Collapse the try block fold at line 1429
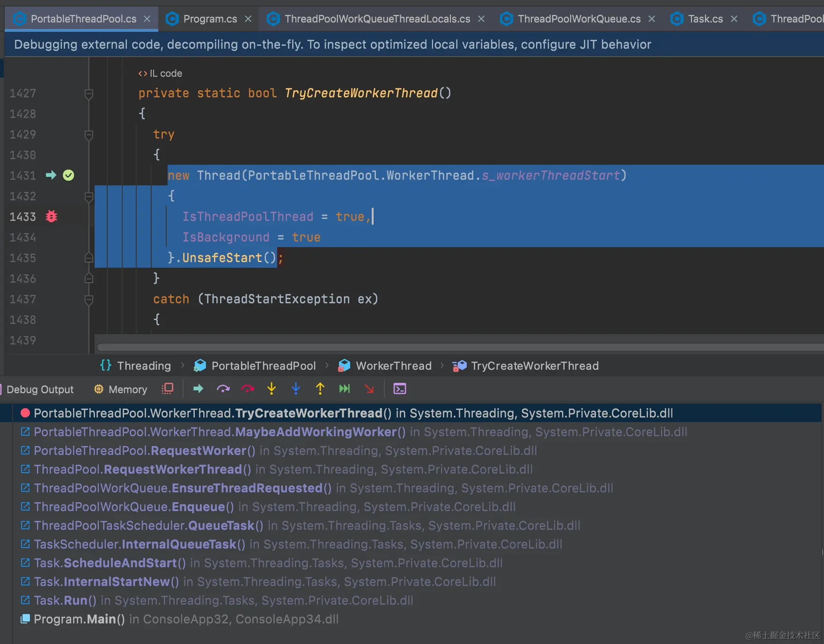824x644 pixels. coord(88,135)
